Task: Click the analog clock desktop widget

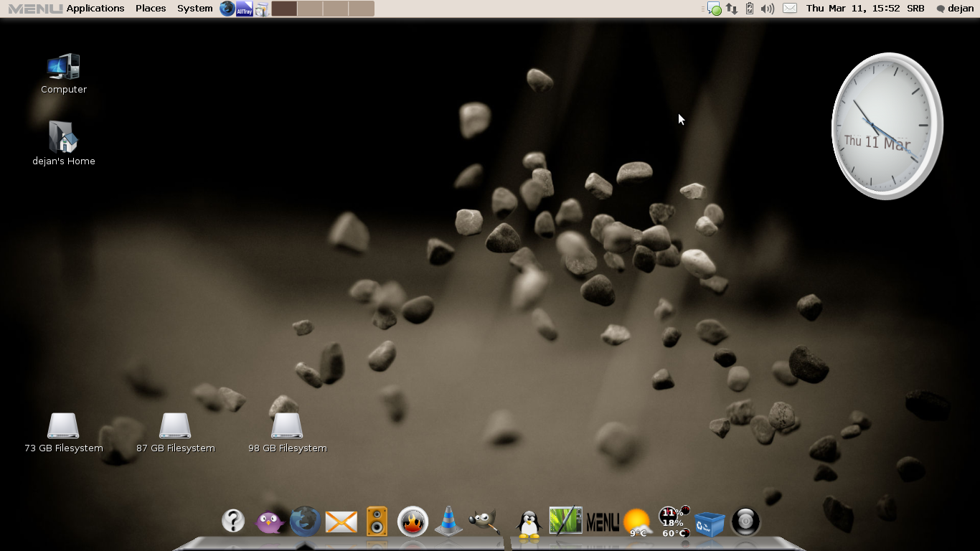Action: pos(887,126)
